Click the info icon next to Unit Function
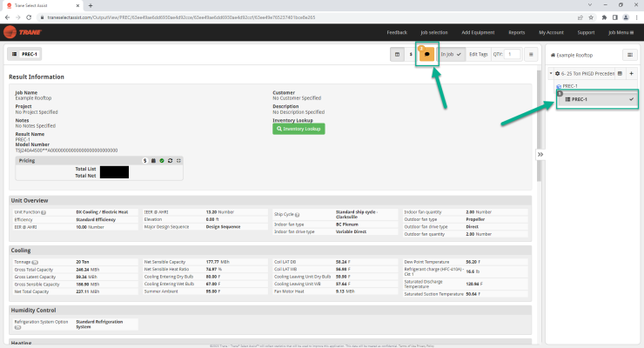Viewport: 644px width, 348px height. tap(44, 212)
